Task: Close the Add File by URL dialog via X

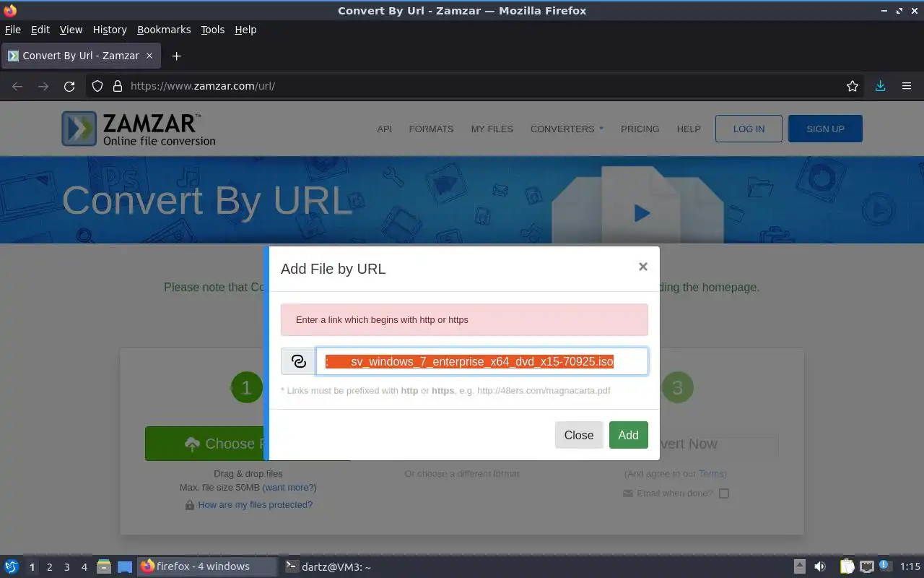Action: pos(642,267)
